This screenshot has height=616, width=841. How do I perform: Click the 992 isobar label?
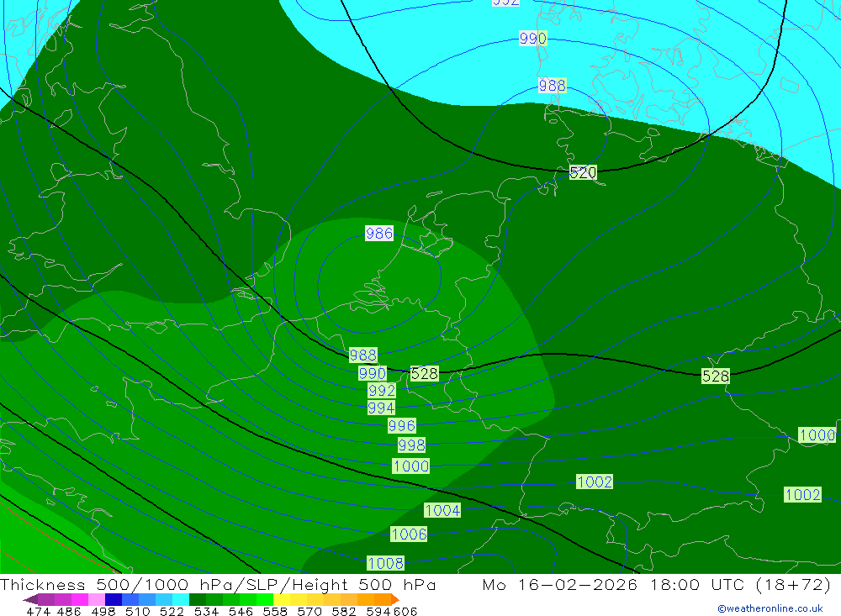coord(382,390)
